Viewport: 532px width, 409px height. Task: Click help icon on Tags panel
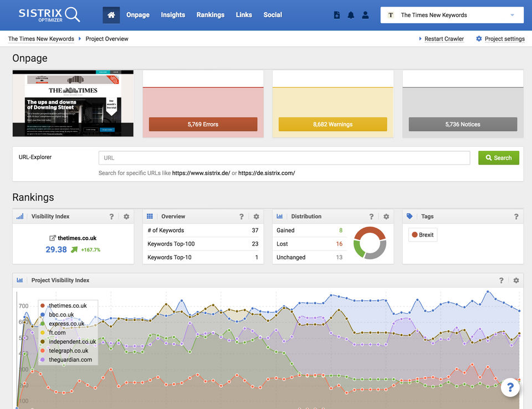point(516,217)
